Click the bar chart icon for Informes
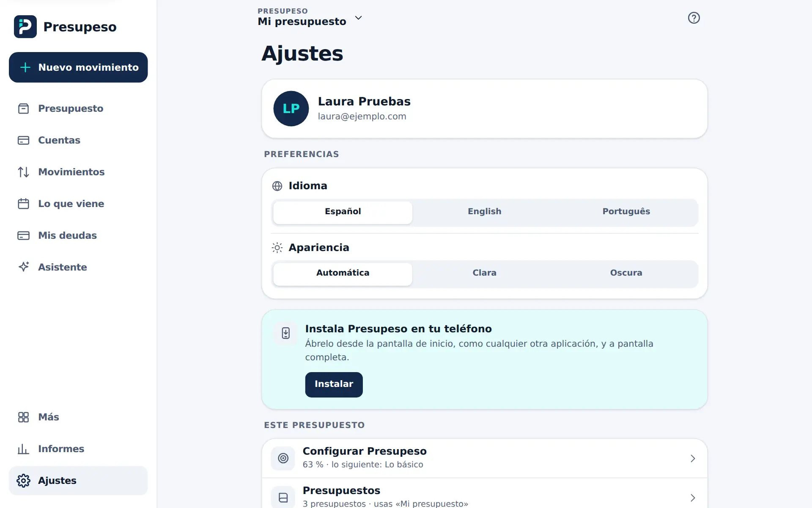 pyautogui.click(x=23, y=449)
